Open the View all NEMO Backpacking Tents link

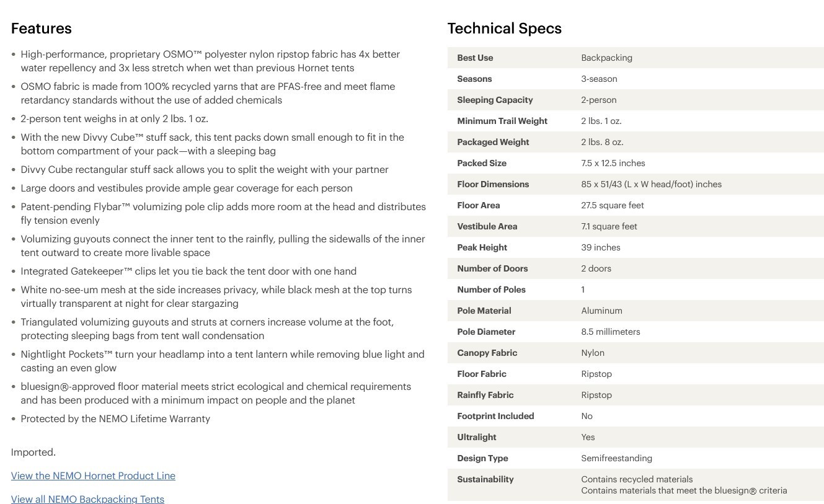[x=87, y=499]
